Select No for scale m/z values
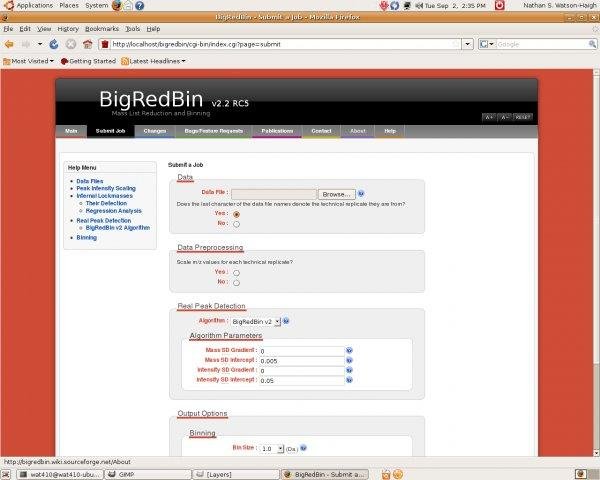The image size is (600, 480). tap(236, 283)
